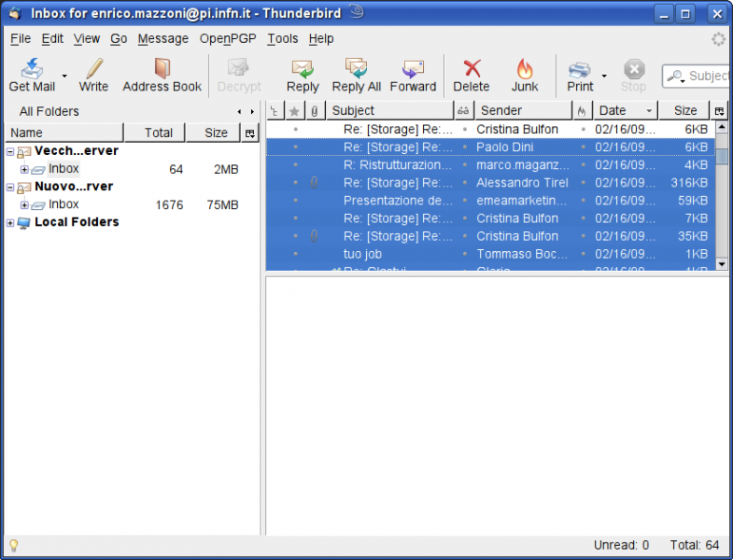Screen dimensions: 733x560
Task: Select 'R: Ristrutturazion...' message
Action: [490, 165]
